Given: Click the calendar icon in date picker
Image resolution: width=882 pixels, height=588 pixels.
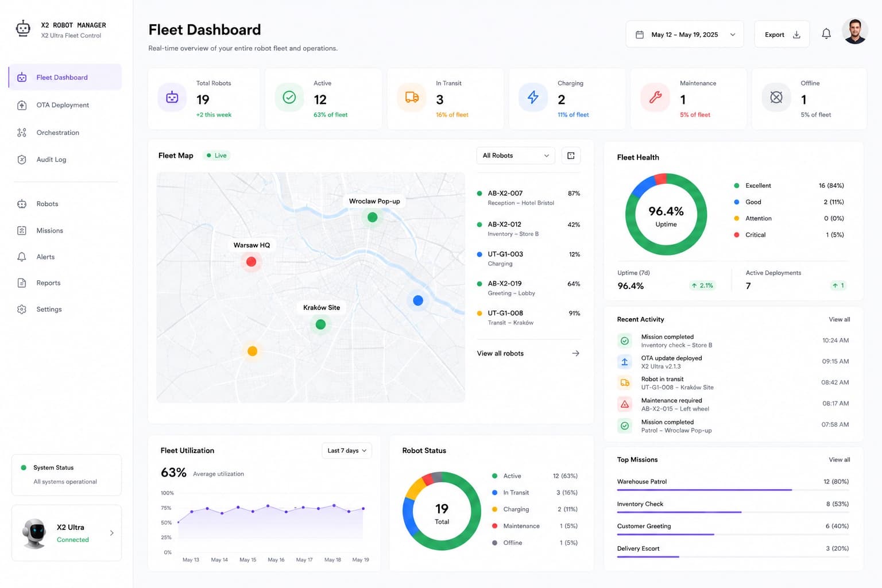Looking at the screenshot, I should [x=640, y=34].
